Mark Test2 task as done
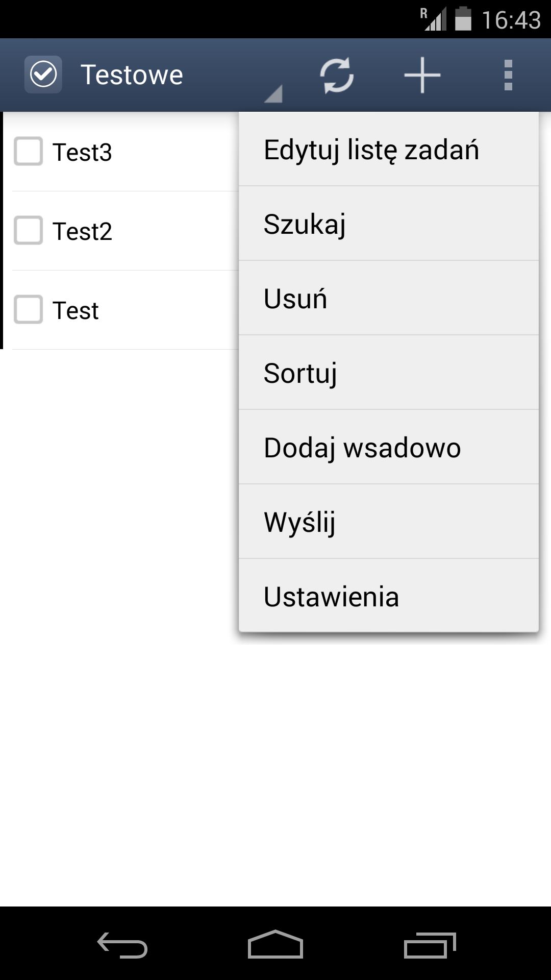The height and width of the screenshot is (980, 551). [28, 230]
